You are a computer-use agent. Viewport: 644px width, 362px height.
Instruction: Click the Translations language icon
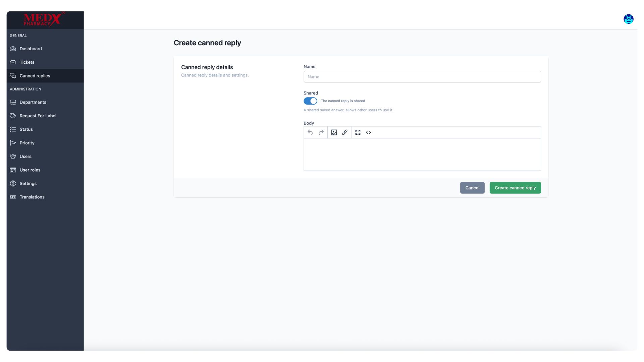click(13, 197)
